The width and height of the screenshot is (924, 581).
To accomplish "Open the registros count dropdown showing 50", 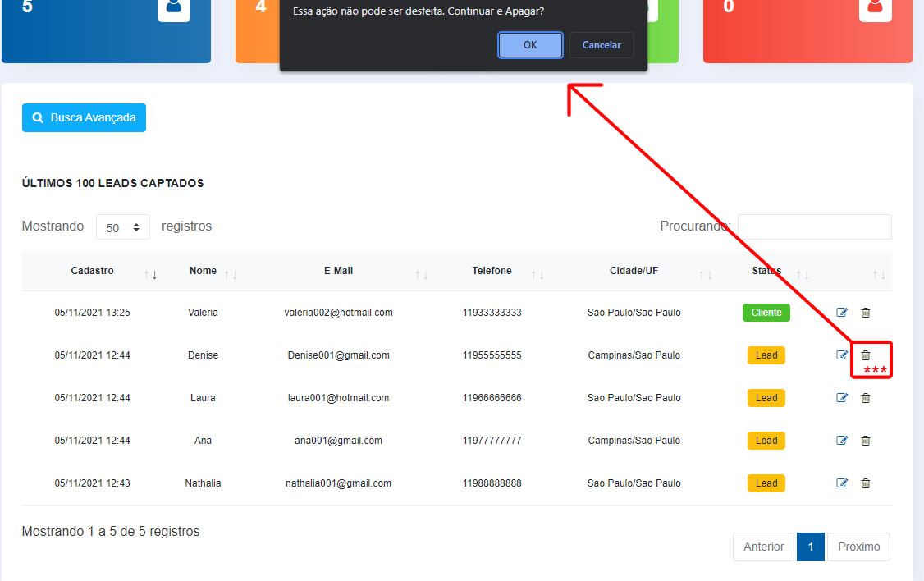I will (122, 227).
